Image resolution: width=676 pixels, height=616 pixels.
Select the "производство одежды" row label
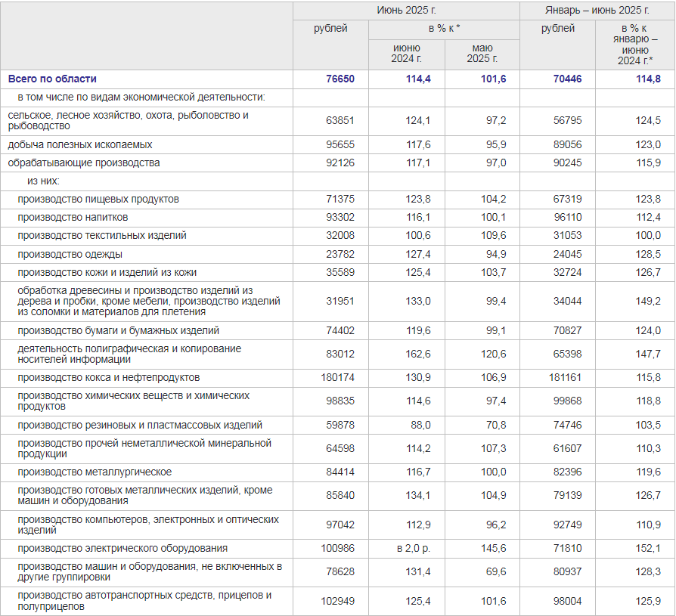[70, 254]
